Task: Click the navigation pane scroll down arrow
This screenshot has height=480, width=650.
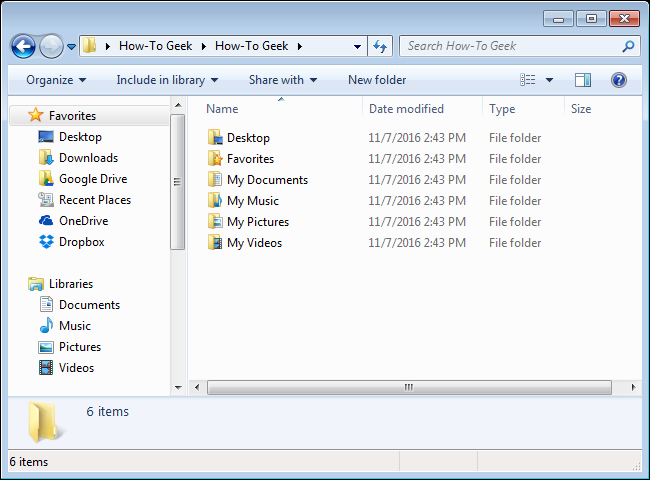Action: pyautogui.click(x=178, y=388)
